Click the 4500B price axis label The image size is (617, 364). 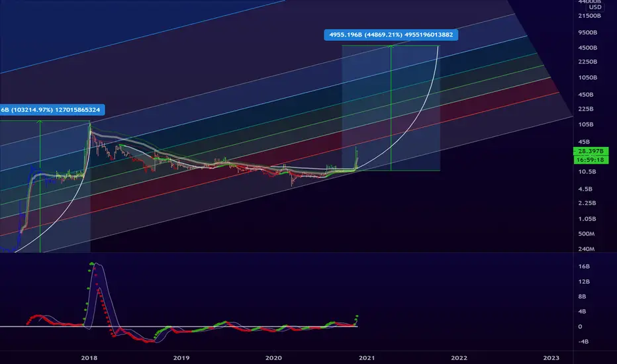click(x=587, y=48)
